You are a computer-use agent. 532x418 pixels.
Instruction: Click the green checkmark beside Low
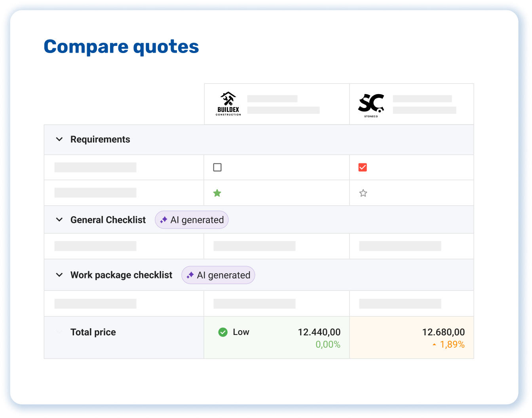(223, 332)
